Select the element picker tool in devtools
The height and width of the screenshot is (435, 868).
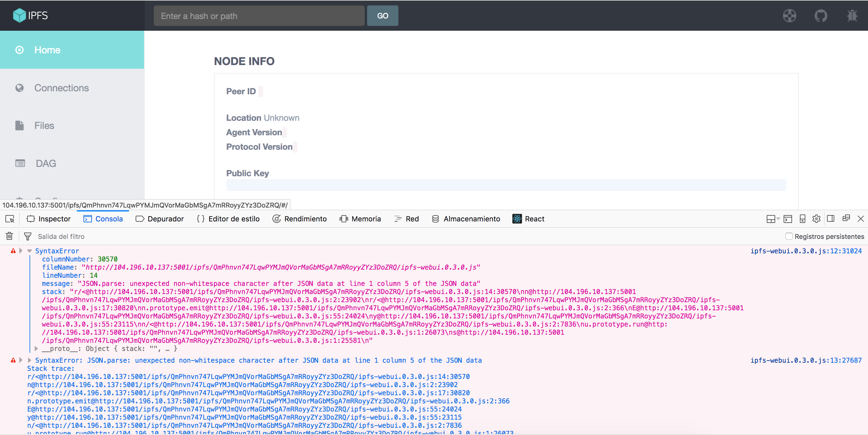point(10,218)
